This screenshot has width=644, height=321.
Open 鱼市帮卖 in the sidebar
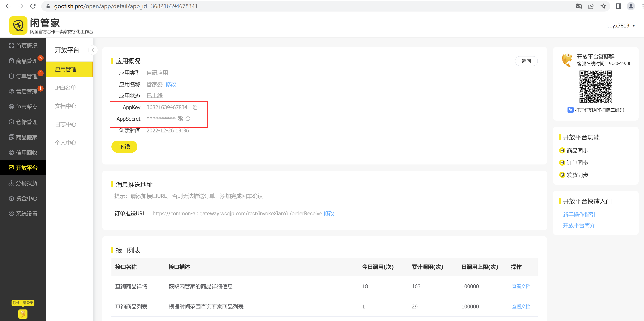coord(23,107)
